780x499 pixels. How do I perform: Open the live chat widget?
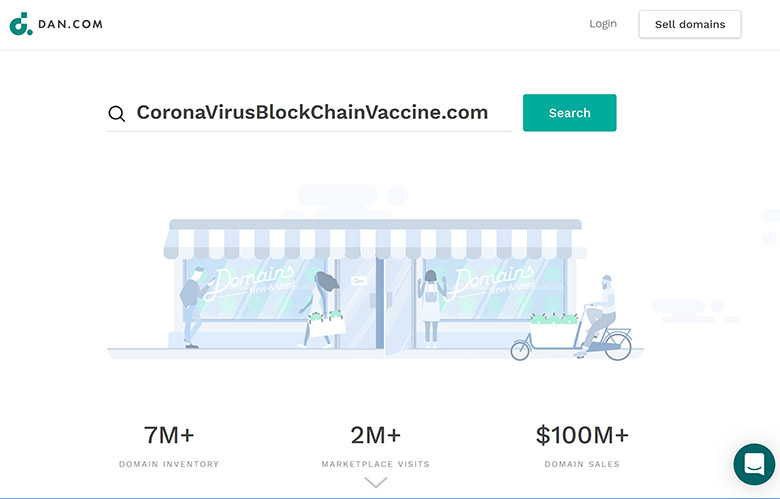coord(754,464)
